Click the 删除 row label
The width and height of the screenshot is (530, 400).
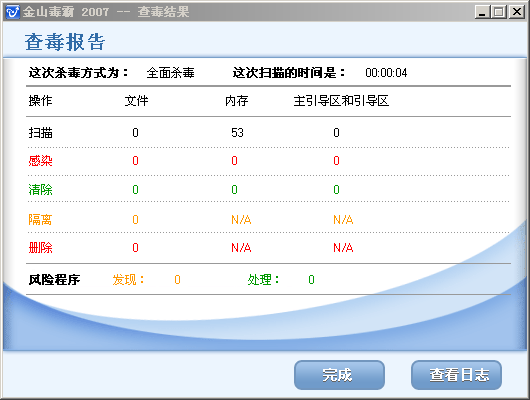pyautogui.click(x=40, y=248)
